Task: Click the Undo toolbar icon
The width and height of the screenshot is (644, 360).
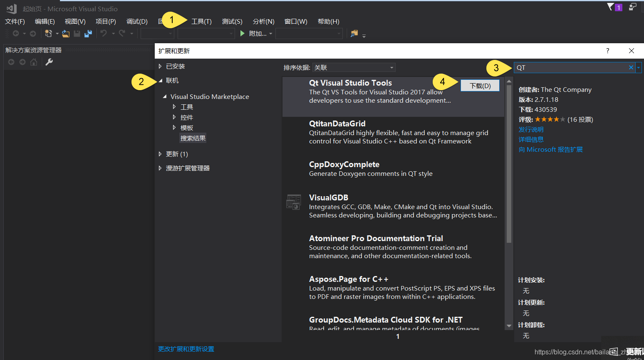Action: click(x=104, y=33)
